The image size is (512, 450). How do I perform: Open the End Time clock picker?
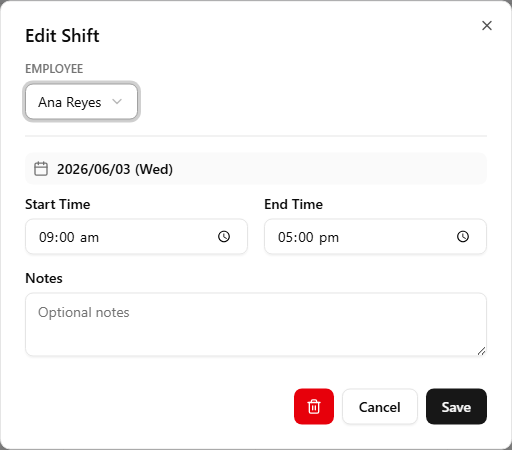coord(463,237)
